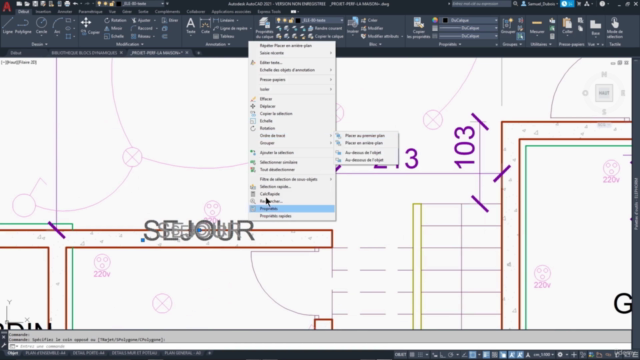Click Rendre courant layer button

click(325, 28)
